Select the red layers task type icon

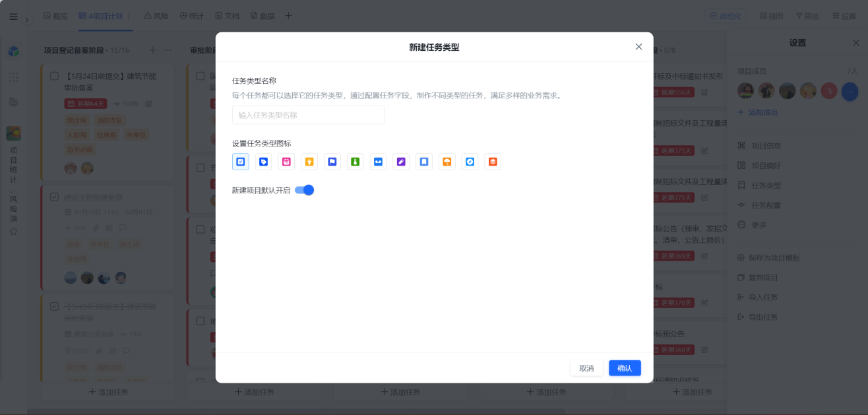tap(493, 162)
